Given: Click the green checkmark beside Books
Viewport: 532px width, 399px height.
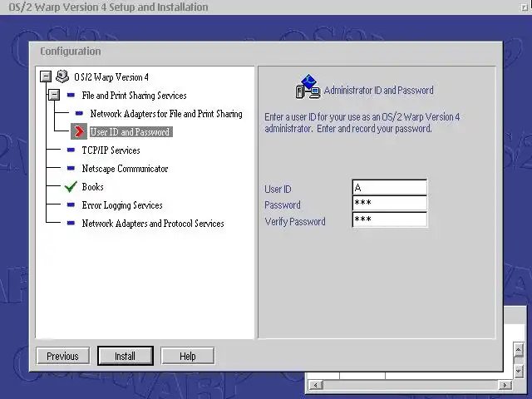Looking at the screenshot, I should pos(71,186).
